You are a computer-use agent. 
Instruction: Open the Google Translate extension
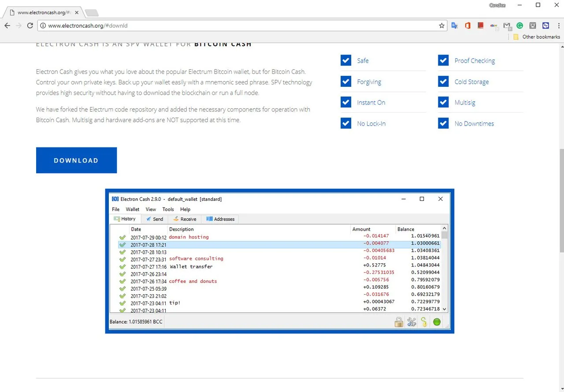pyautogui.click(x=455, y=26)
